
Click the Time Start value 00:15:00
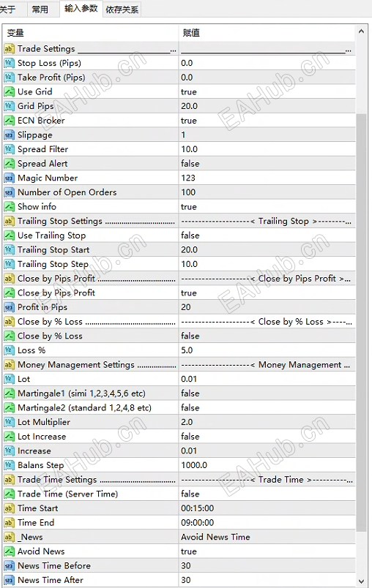click(x=198, y=508)
